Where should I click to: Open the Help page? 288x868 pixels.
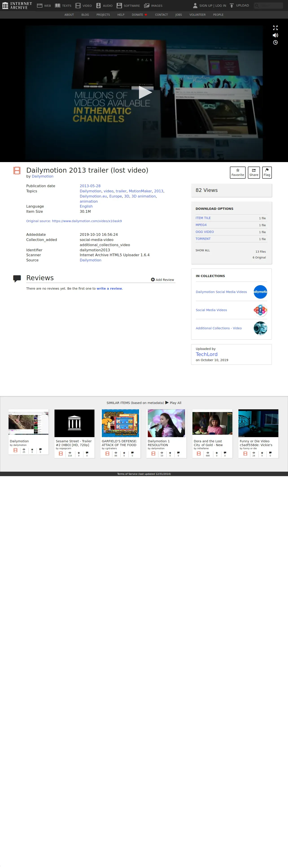(x=121, y=15)
